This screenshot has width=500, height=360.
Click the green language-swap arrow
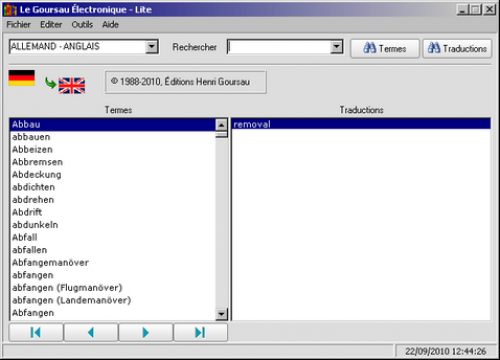(50, 83)
